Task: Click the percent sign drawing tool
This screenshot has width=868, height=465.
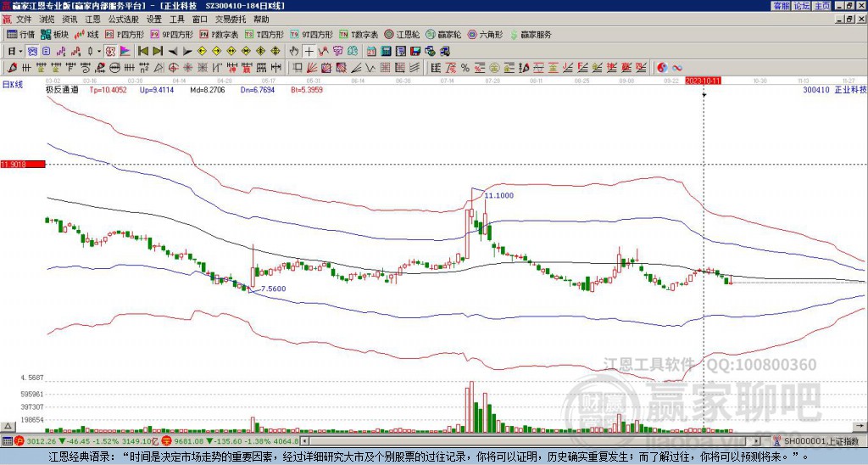Action: pyautogui.click(x=465, y=68)
